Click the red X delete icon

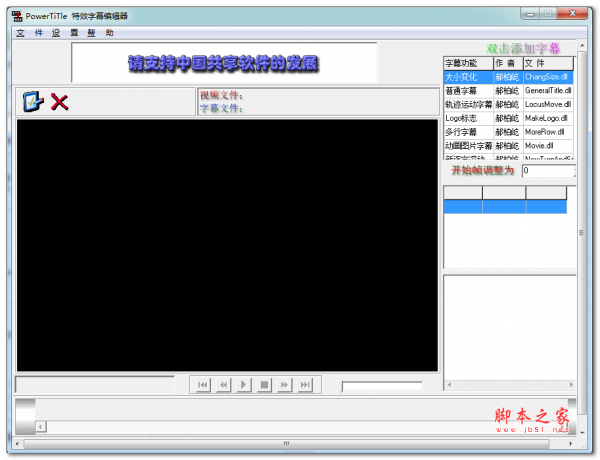point(59,102)
